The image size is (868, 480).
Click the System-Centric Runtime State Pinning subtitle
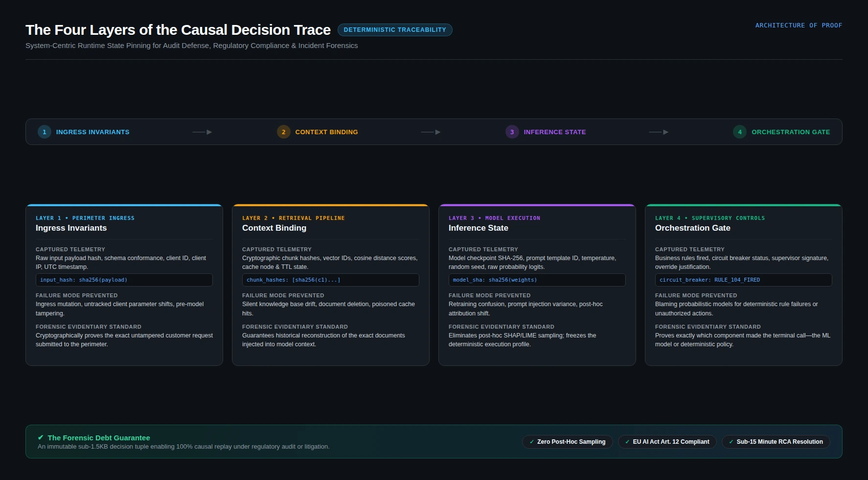(192, 46)
